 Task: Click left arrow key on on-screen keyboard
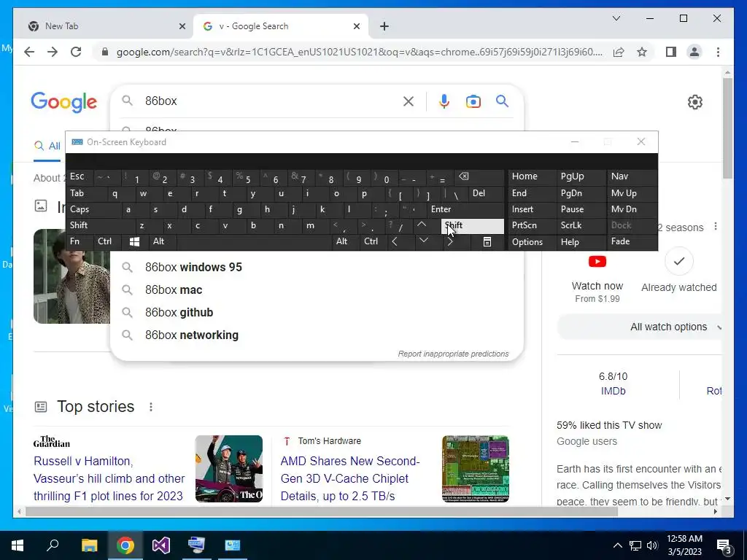(x=395, y=241)
